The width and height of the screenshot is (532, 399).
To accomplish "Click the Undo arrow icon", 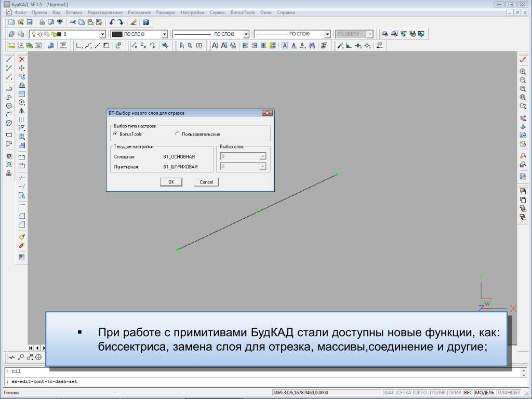I will click(112, 22).
